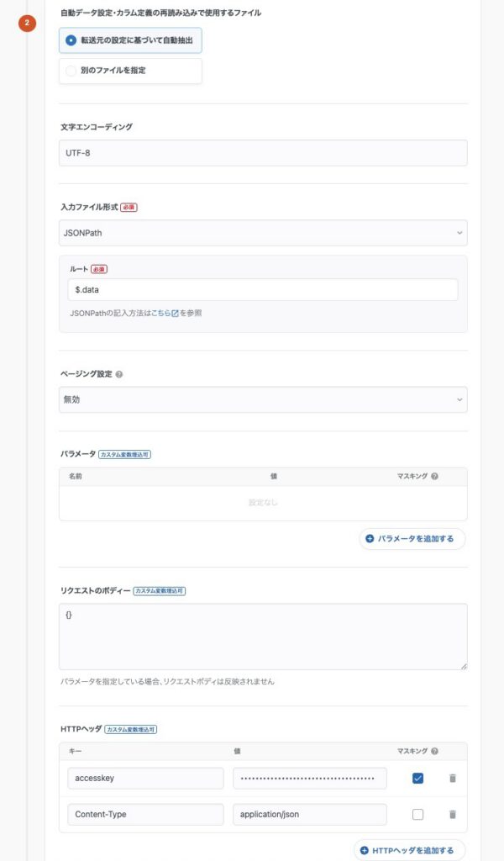The image size is (504, 861).
Task: Enable masking for the Content-Type header
Action: 417,814
